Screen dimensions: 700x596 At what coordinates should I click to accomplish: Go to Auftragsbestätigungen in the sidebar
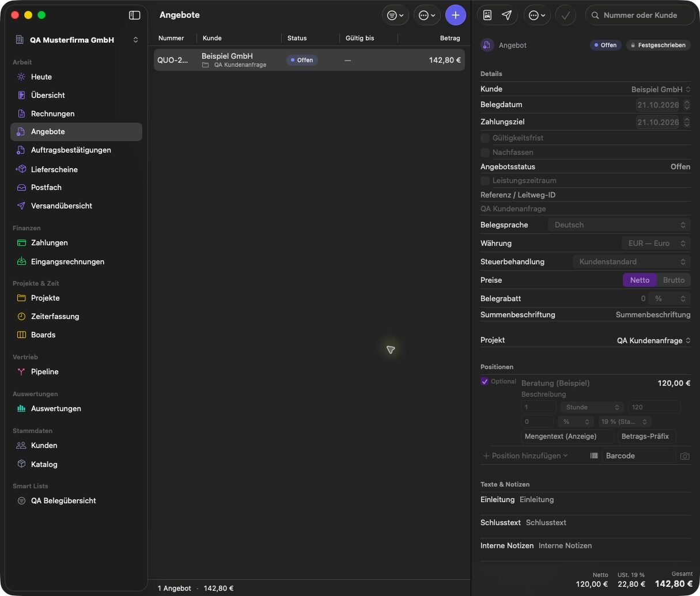76,150
